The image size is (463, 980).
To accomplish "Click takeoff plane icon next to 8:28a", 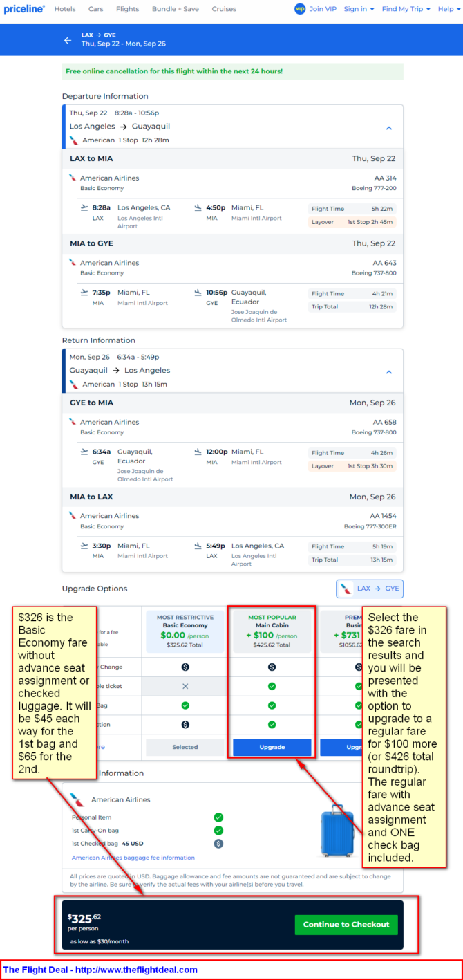I will click(84, 207).
